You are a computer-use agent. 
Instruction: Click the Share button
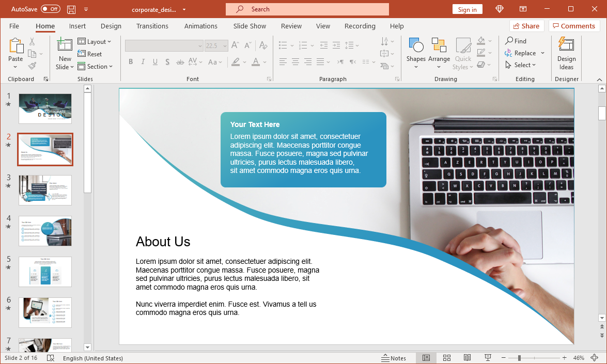click(x=526, y=26)
